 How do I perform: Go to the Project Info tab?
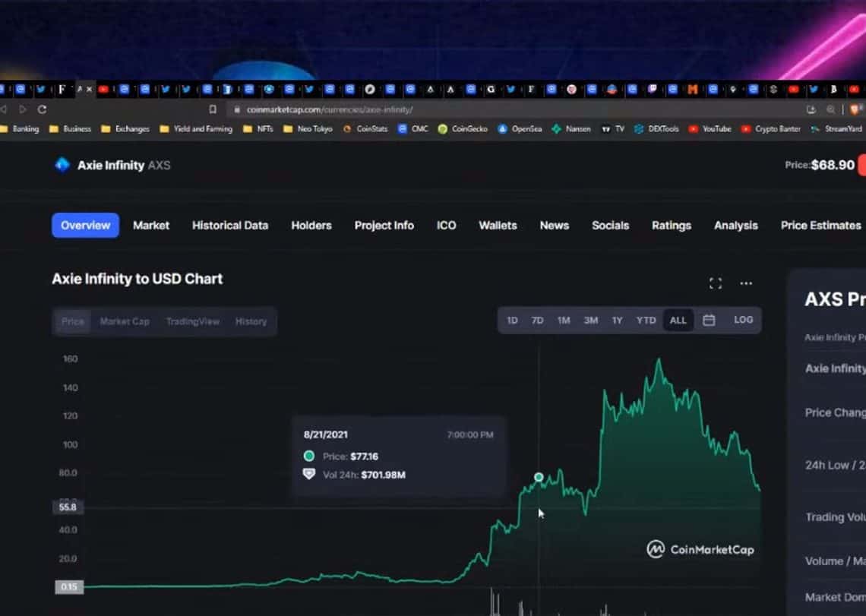(384, 226)
